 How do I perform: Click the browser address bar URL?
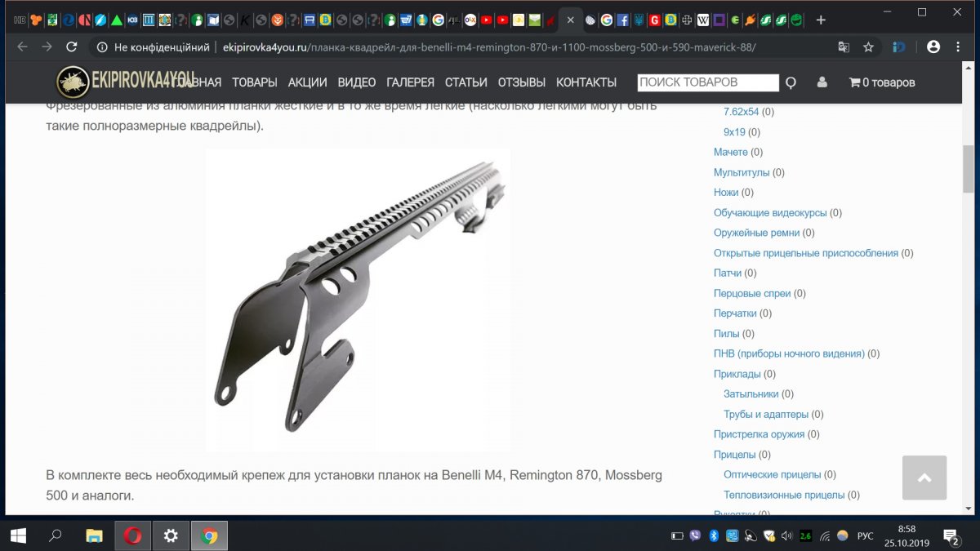(489, 47)
